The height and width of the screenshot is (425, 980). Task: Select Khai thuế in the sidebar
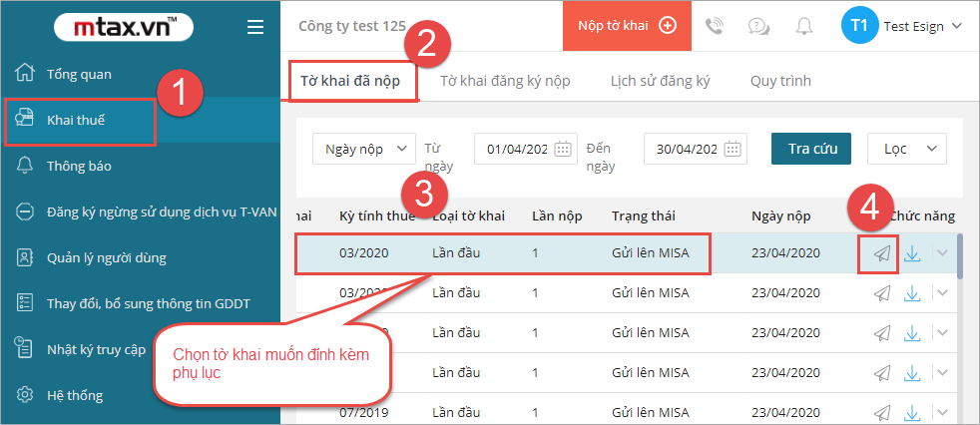tap(76, 121)
